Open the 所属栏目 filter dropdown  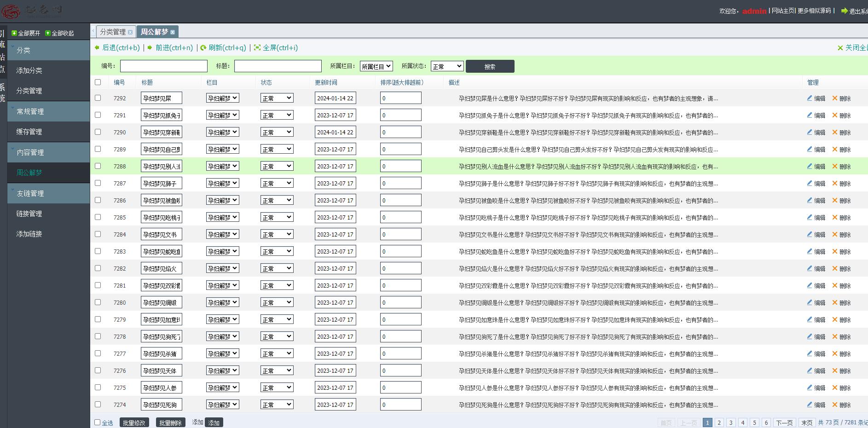(376, 66)
